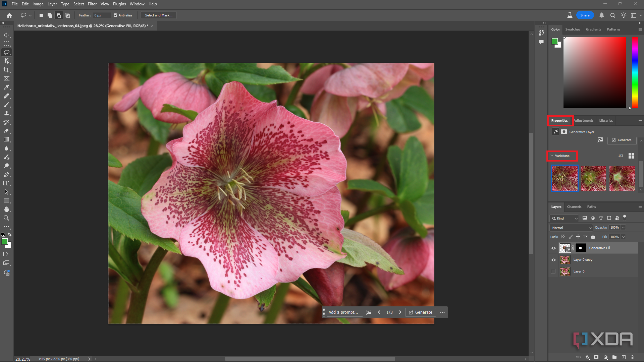This screenshot has height=362, width=644.
Task: Click the add layer style fx icon
Action: click(587, 357)
